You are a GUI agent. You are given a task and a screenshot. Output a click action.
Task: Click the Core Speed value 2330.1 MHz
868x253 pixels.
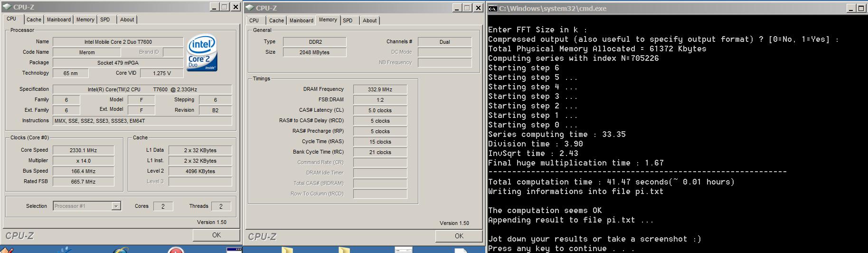pyautogui.click(x=83, y=150)
